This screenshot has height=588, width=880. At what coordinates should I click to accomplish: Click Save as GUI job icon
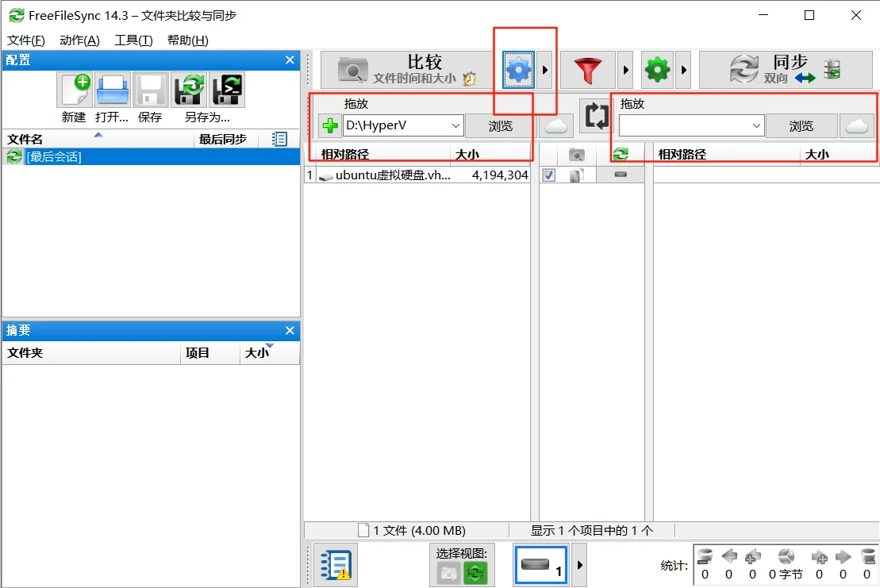[189, 90]
